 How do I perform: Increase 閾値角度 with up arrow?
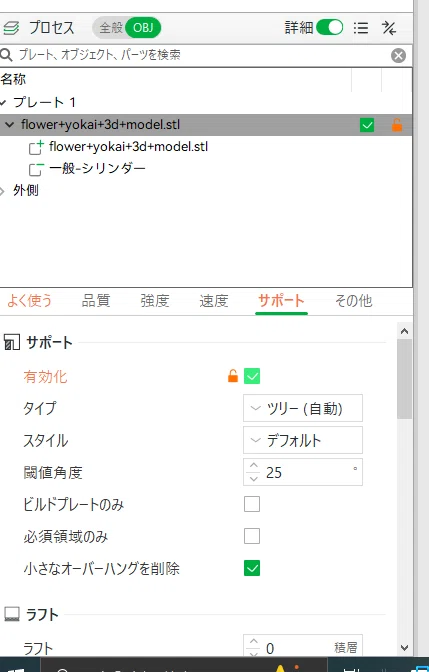tap(254, 466)
